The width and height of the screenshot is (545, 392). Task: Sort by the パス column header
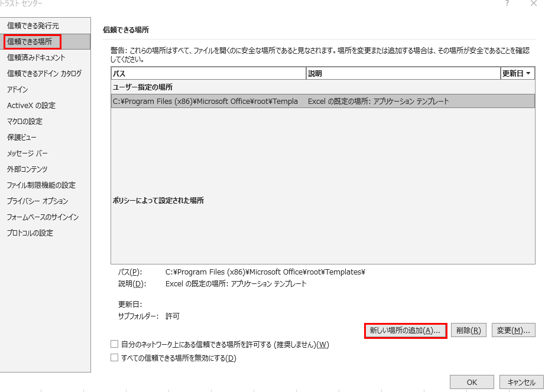pos(208,74)
